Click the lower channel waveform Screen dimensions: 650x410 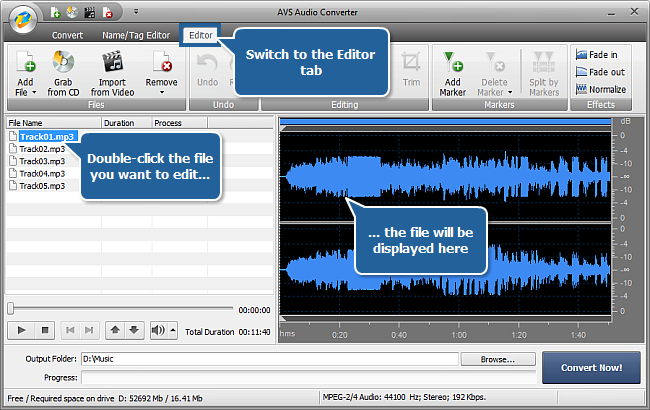click(445, 270)
